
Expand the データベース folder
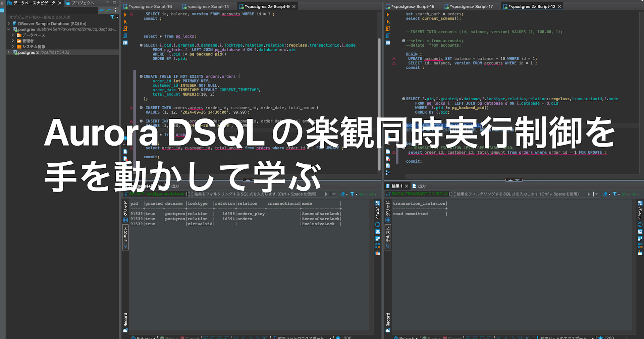(x=13, y=35)
